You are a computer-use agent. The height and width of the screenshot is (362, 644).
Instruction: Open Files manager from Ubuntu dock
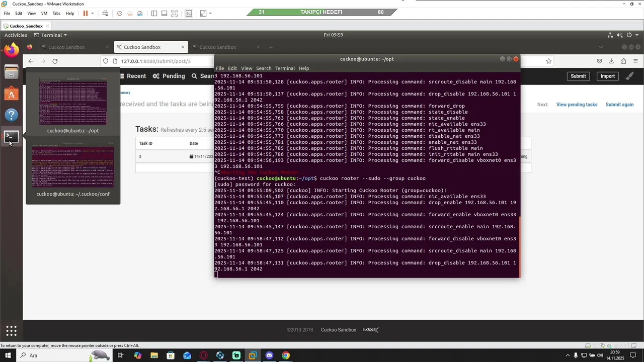coord(11,72)
